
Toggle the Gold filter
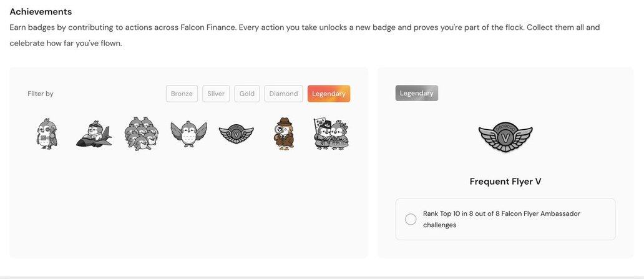coord(247,94)
